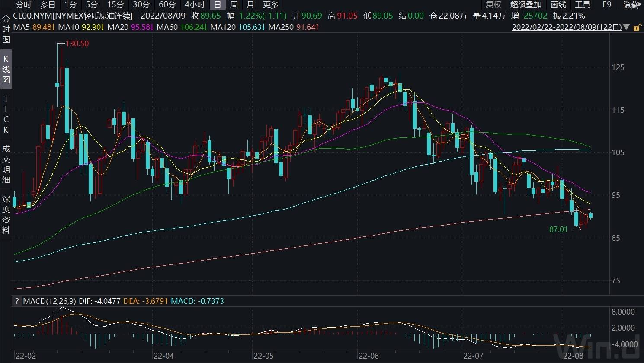The height and width of the screenshot is (363, 644).
Task: Click the lock icon beside the date range
Action: 637,27
